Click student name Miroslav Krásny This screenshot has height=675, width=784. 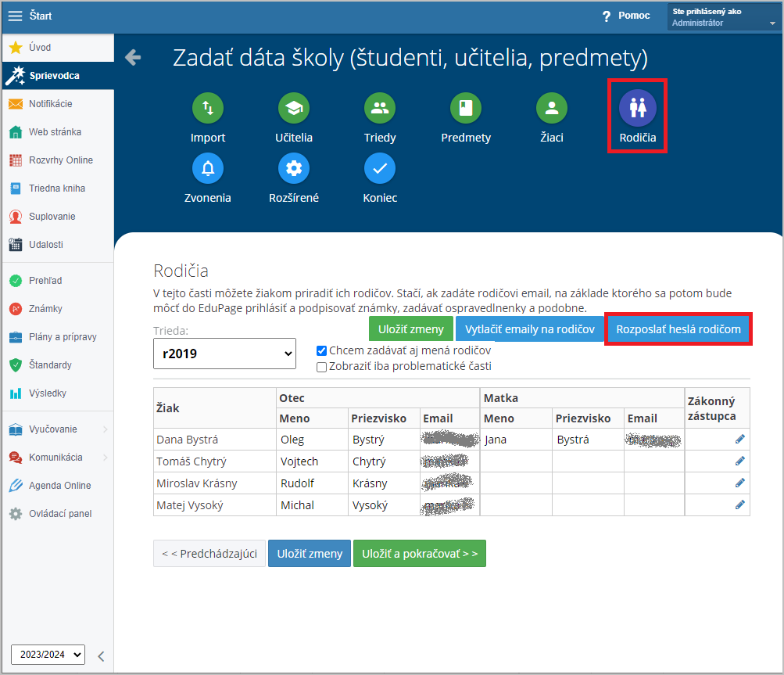[x=196, y=483]
